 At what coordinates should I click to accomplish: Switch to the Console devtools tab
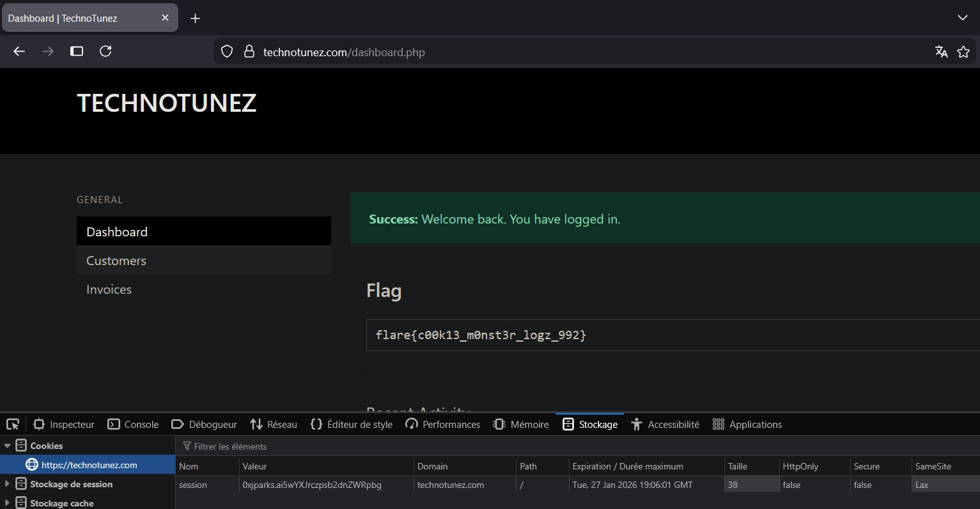click(x=133, y=425)
